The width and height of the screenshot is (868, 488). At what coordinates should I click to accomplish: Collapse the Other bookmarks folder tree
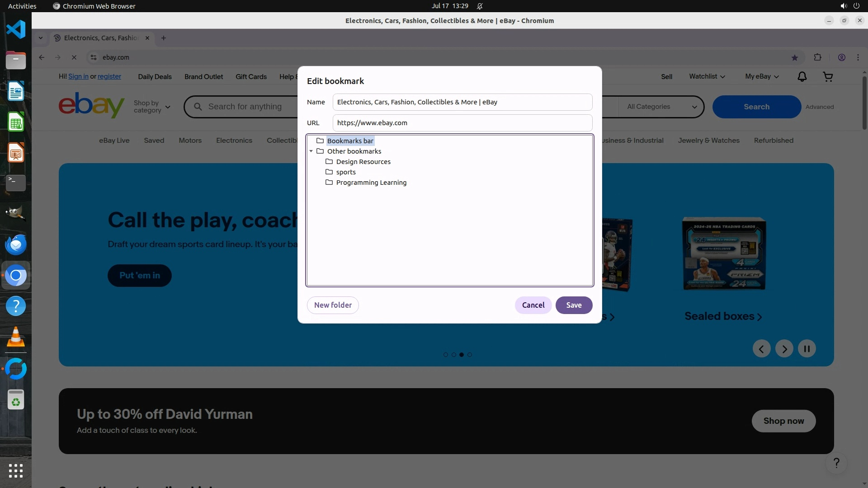[311, 151]
